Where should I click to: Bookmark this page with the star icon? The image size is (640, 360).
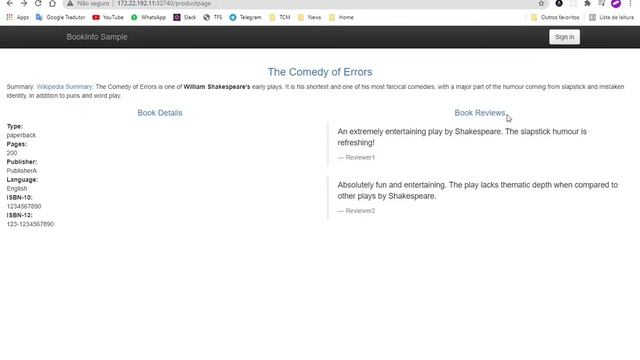click(541, 3)
